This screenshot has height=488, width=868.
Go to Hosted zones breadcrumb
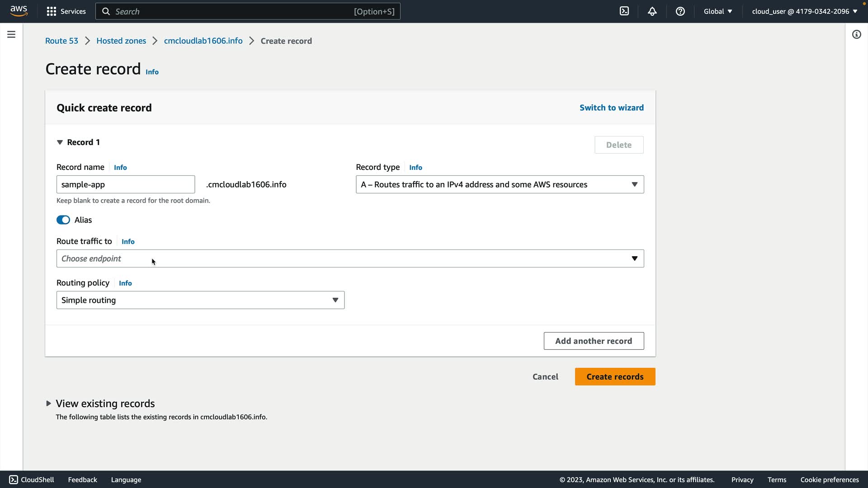pos(121,41)
